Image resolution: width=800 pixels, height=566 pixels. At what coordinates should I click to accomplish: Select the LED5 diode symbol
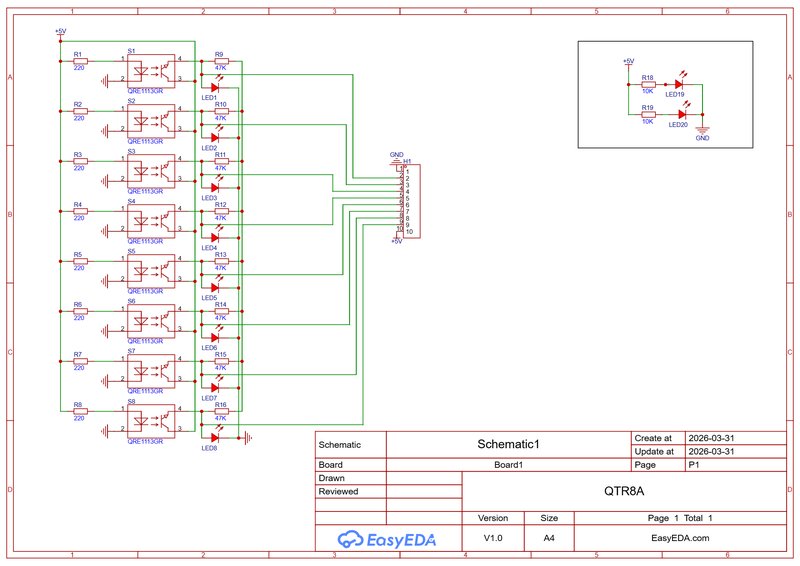(215, 288)
